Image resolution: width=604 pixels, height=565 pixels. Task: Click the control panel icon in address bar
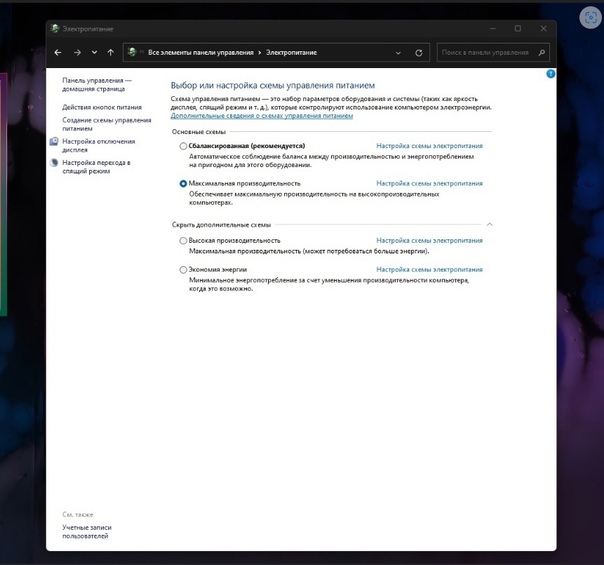pyautogui.click(x=132, y=52)
